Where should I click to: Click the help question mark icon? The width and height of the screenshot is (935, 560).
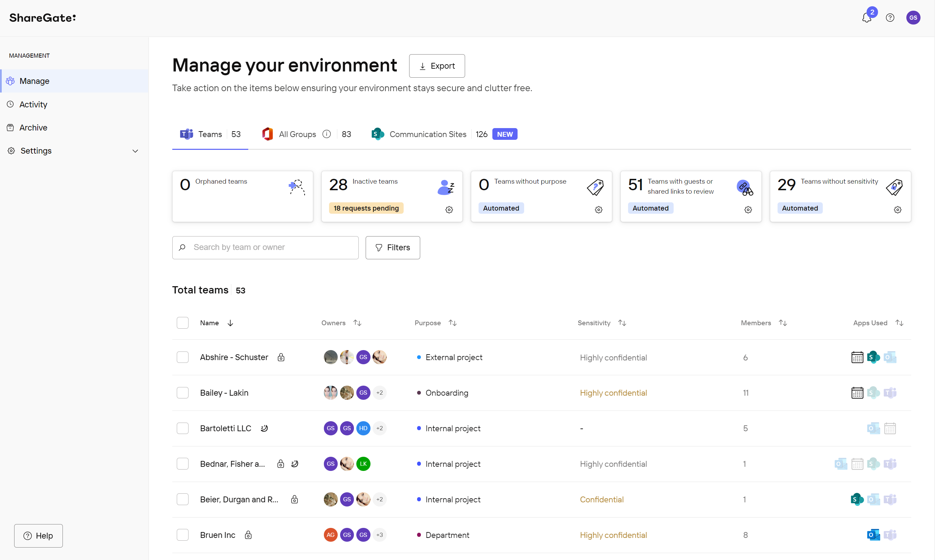coord(890,17)
